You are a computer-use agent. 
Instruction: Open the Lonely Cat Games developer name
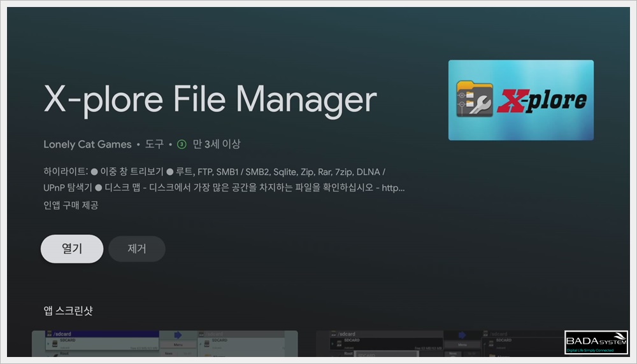click(x=87, y=144)
